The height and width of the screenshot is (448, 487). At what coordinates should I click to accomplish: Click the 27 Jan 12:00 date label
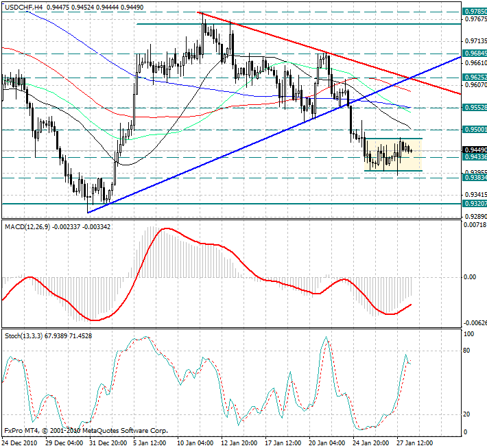pyautogui.click(x=415, y=443)
